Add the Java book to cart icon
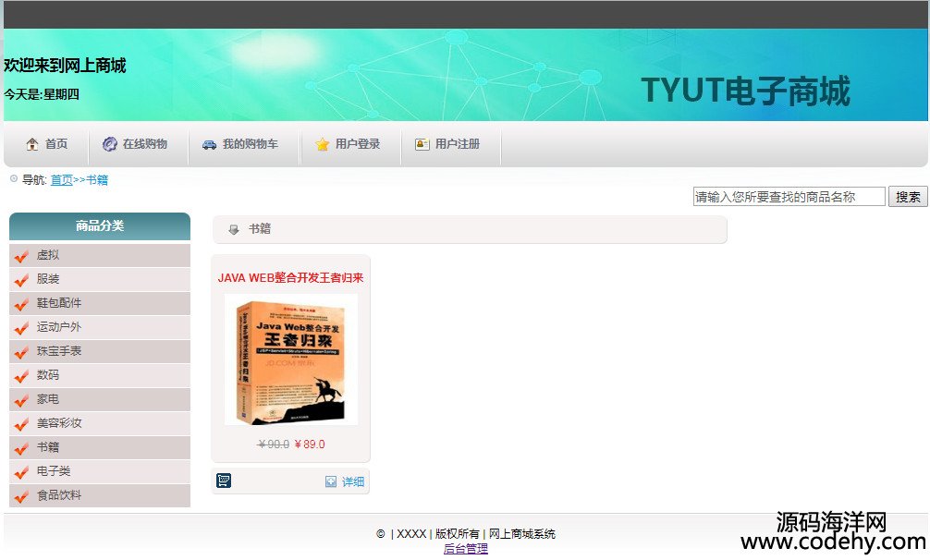 click(224, 481)
